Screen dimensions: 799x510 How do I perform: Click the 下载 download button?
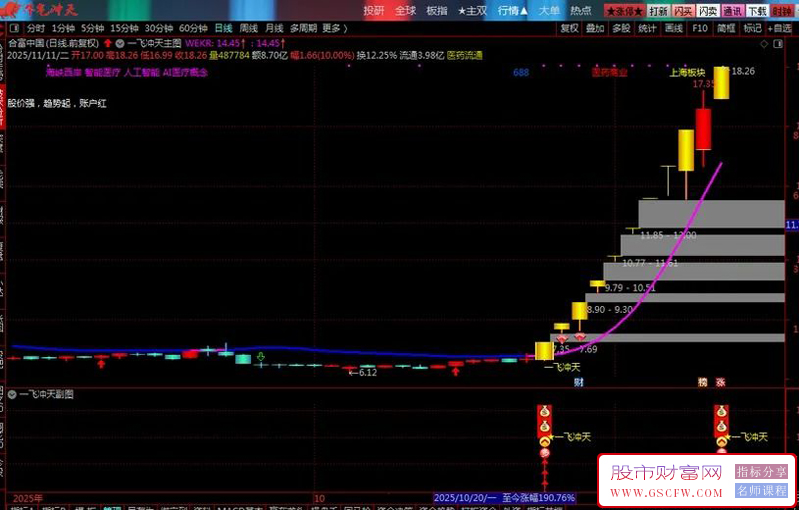tap(757, 11)
